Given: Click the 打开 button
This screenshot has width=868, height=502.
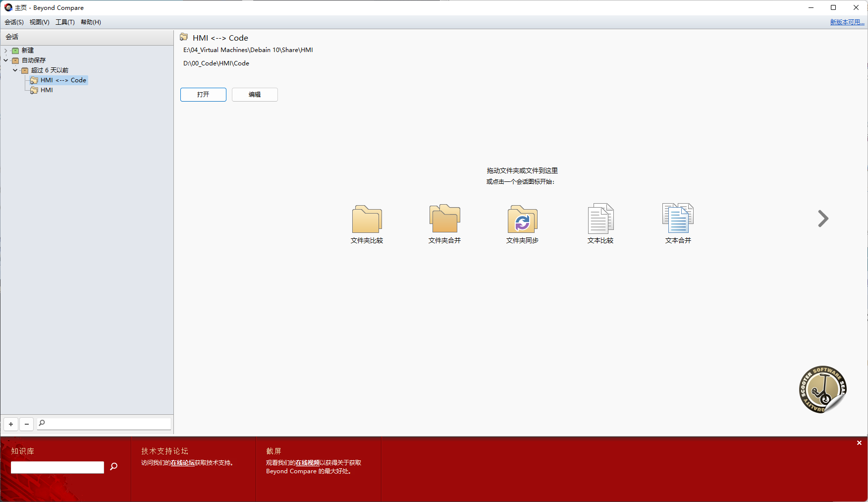Looking at the screenshot, I should (203, 95).
